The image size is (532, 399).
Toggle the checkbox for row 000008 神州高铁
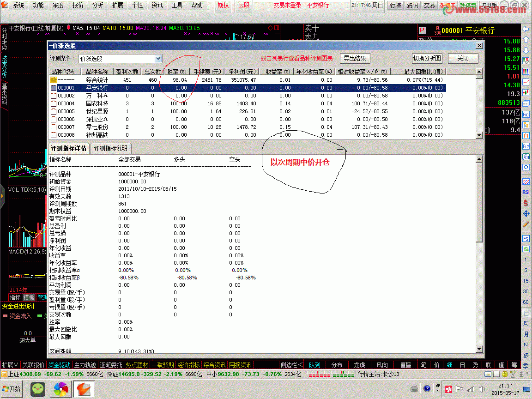[x=53, y=135]
